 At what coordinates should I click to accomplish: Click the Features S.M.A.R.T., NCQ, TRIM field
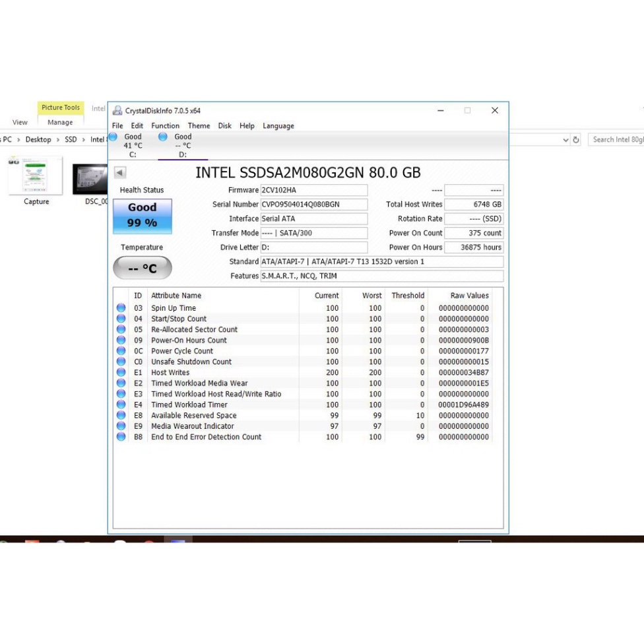(x=382, y=276)
